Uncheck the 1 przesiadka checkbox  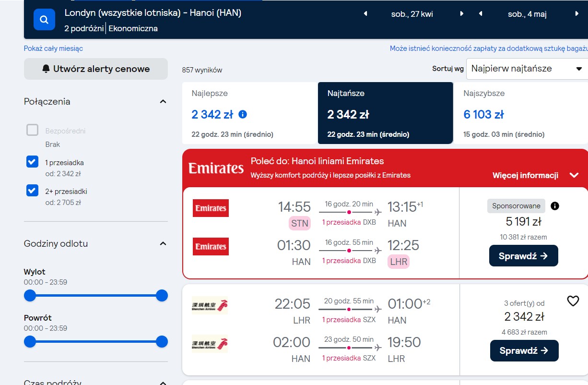coord(32,162)
